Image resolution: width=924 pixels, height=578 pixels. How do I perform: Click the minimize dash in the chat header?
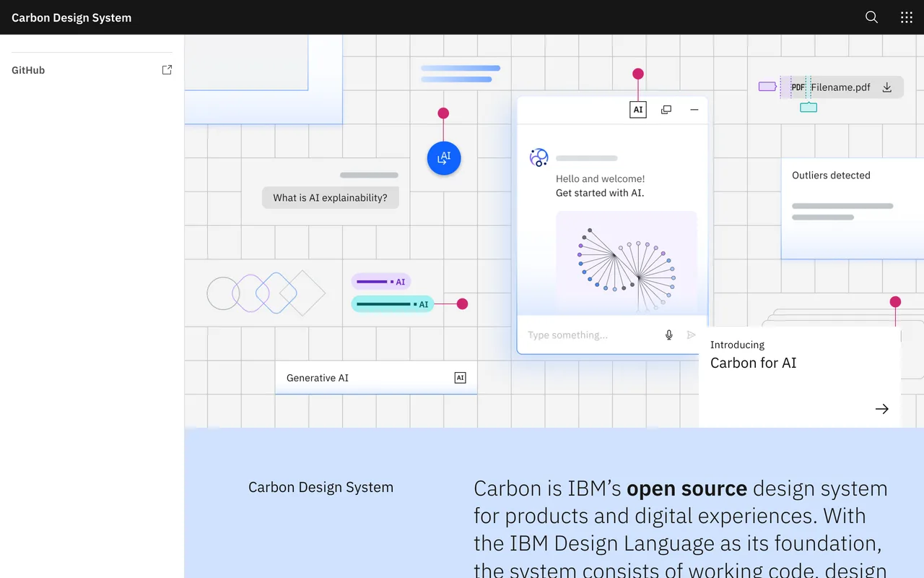pos(694,110)
